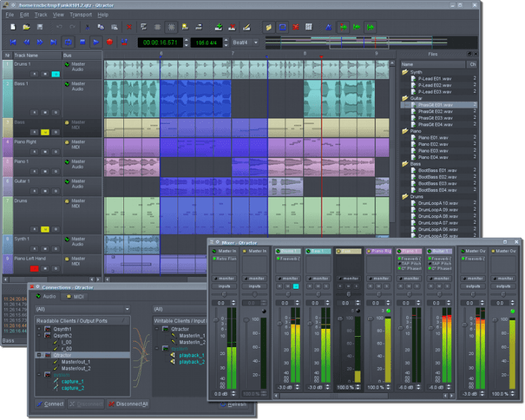This screenshot has height=420, width=525.
Task: Toggle the yellow mute button on Bass MIDI track
Action: (44, 131)
